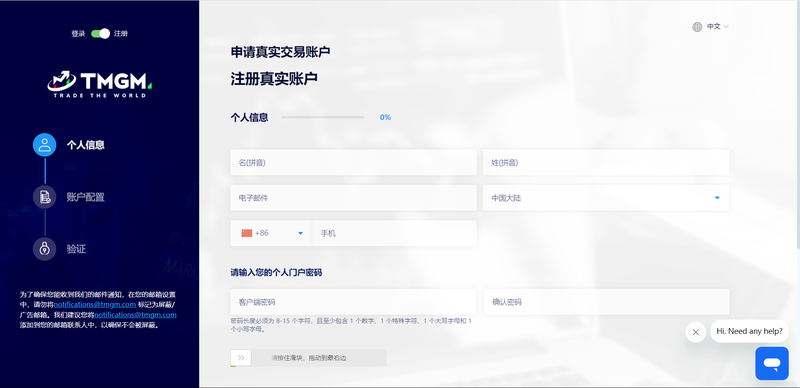This screenshot has width=800, height=388.
Task: Select the personal info step icon
Action: coord(45,145)
